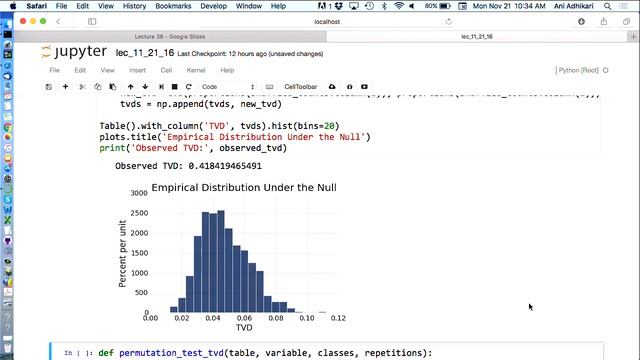Move selected cell down arrow
The width and height of the screenshot is (640, 360).
(145, 87)
